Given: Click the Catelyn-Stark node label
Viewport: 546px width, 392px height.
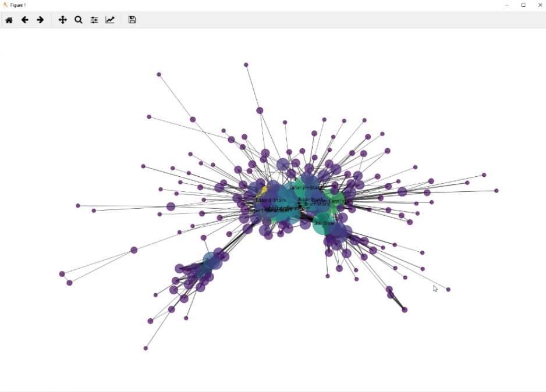Looking at the screenshot, I should [306, 187].
